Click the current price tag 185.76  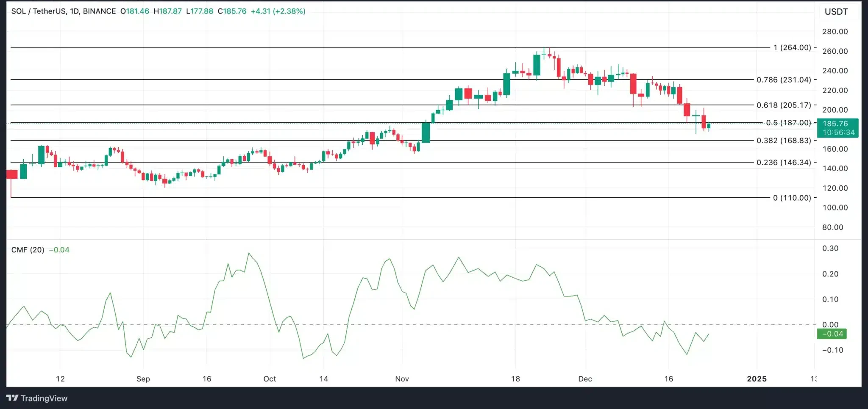(837, 128)
